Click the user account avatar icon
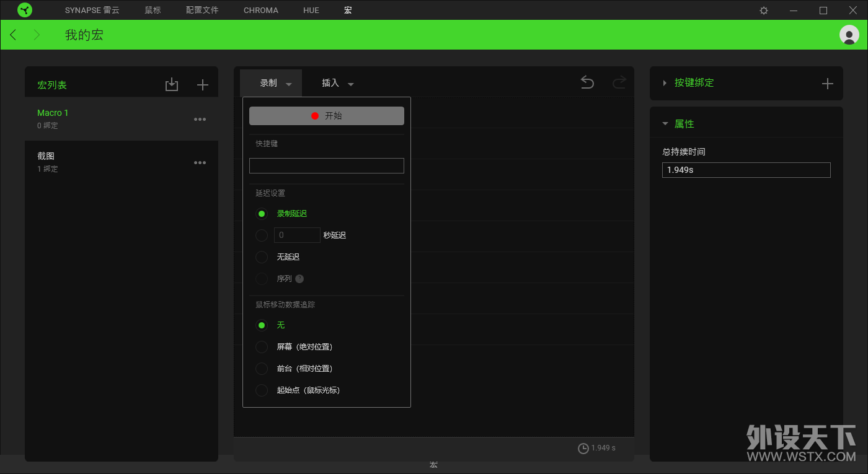Viewport: 868px width, 474px height. [849, 35]
